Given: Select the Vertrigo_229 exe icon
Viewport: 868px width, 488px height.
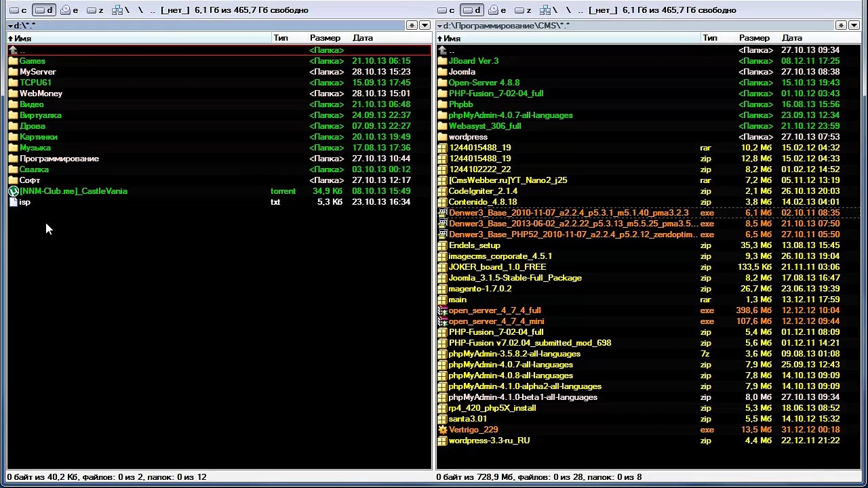Looking at the screenshot, I should [x=443, y=430].
